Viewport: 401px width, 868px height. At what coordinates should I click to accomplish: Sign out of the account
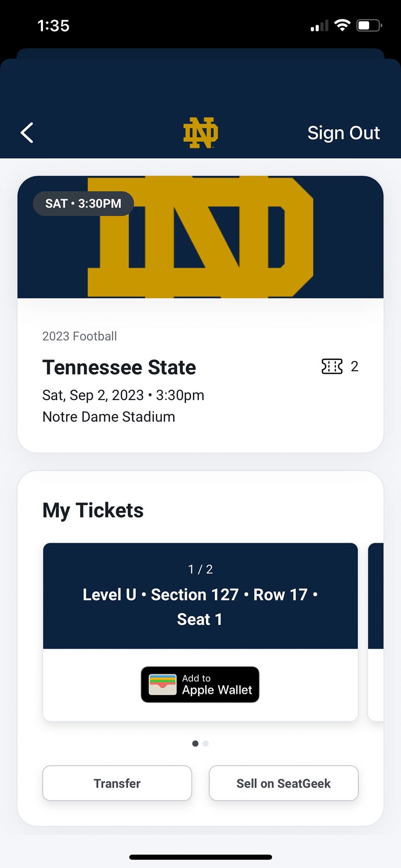click(x=343, y=133)
